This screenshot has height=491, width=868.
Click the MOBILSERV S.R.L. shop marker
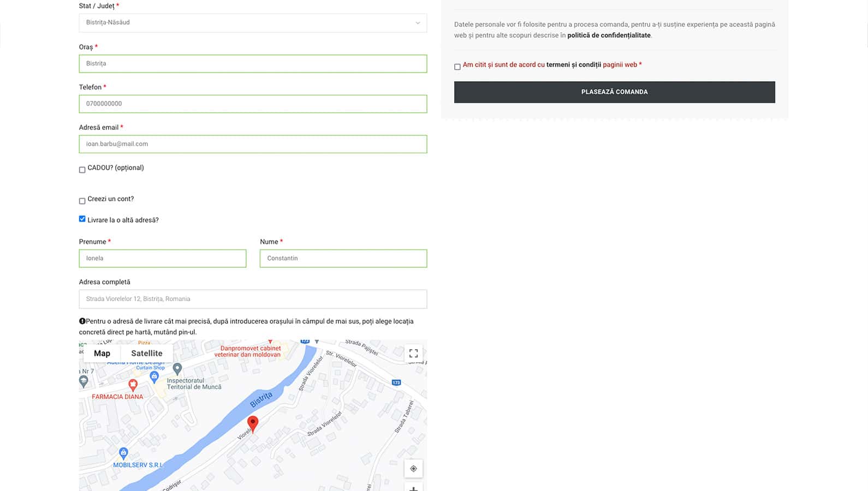click(123, 453)
